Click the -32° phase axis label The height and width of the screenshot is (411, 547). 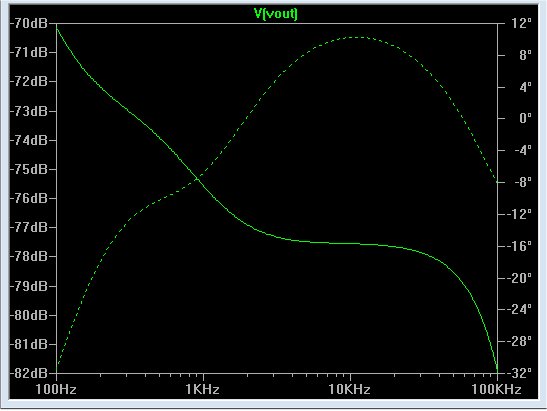519,373
